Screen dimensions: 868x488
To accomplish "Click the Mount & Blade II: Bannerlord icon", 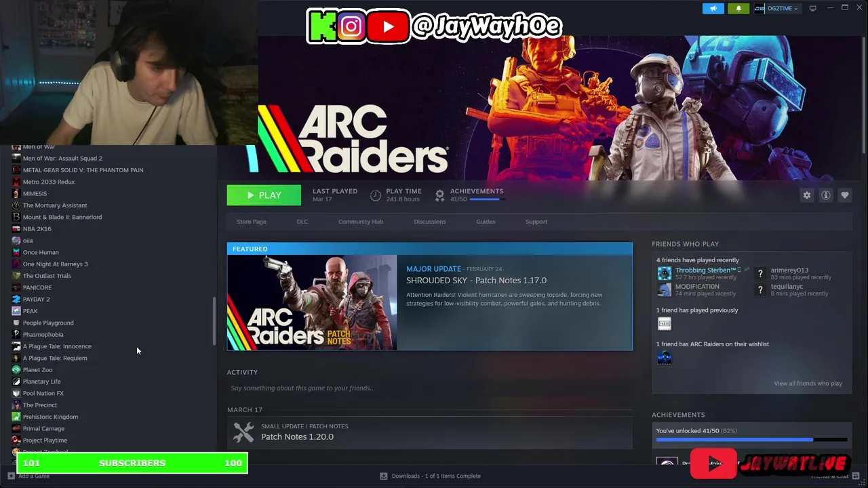I will tap(16, 217).
